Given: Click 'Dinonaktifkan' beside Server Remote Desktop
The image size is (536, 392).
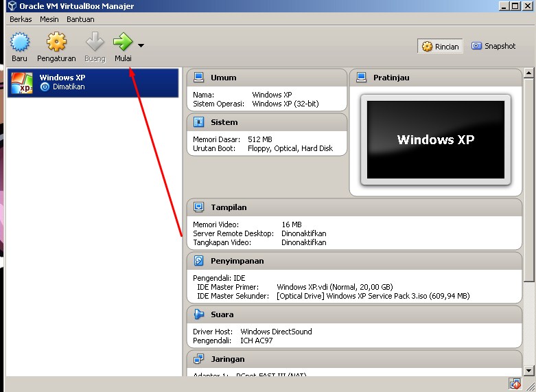Looking at the screenshot, I should [303, 233].
